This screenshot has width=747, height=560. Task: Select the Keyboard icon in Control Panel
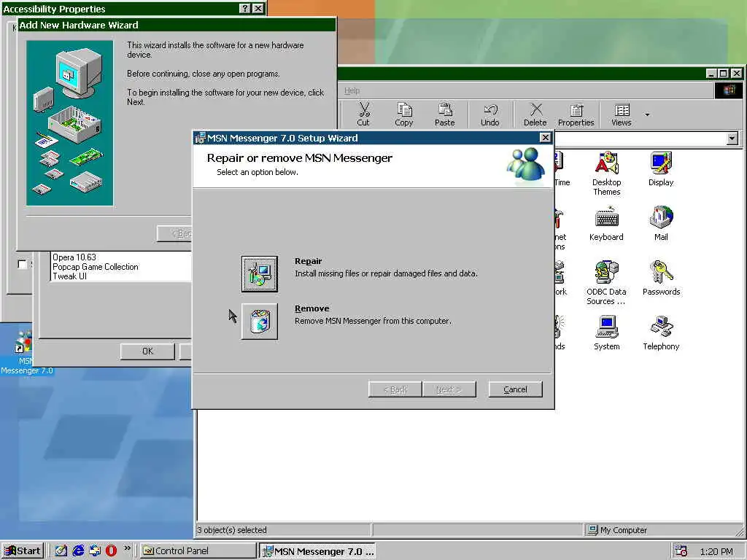pyautogui.click(x=606, y=224)
